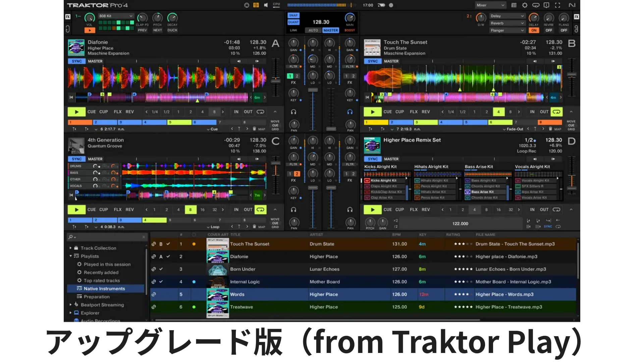Activate headphone cue on Deck A channel

294,111
